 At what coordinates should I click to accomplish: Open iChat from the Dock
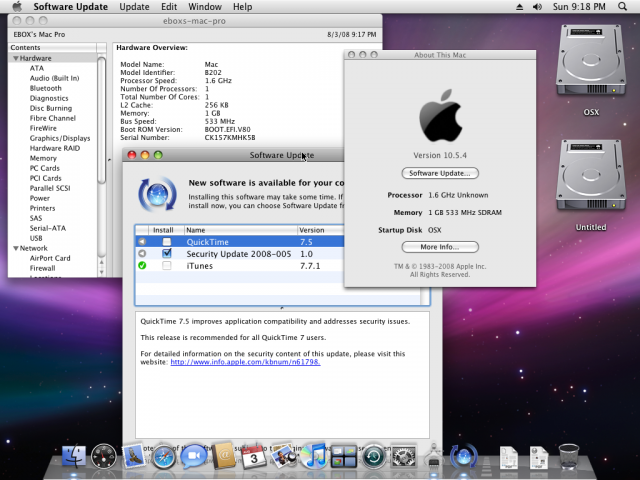[194, 456]
